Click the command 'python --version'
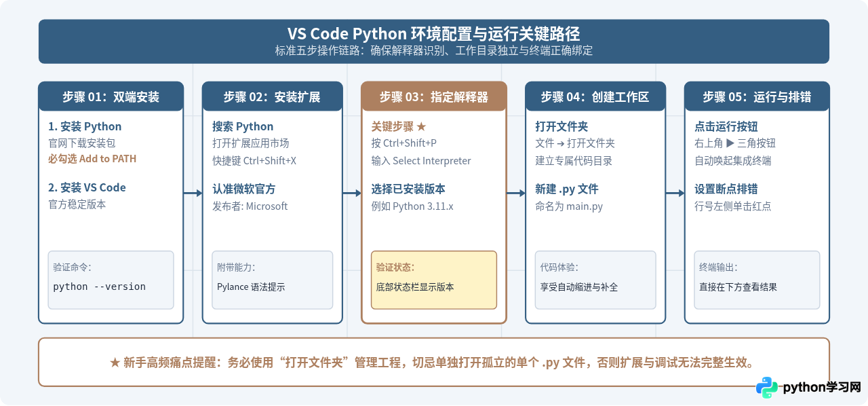 100,287
